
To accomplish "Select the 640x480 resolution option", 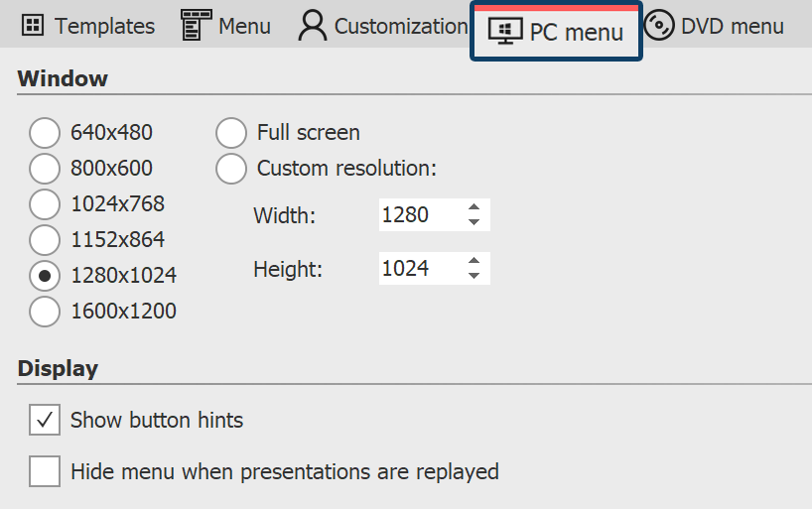I will click(x=45, y=133).
